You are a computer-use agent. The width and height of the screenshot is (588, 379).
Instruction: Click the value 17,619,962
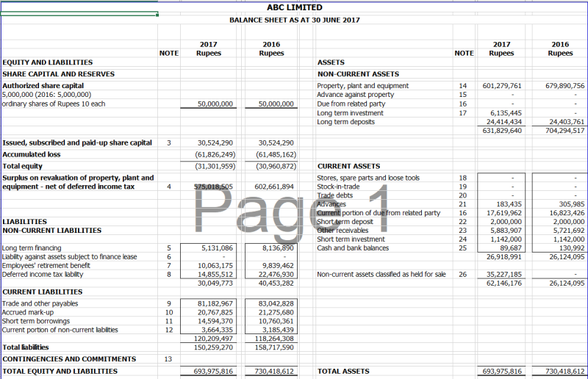tap(504, 213)
